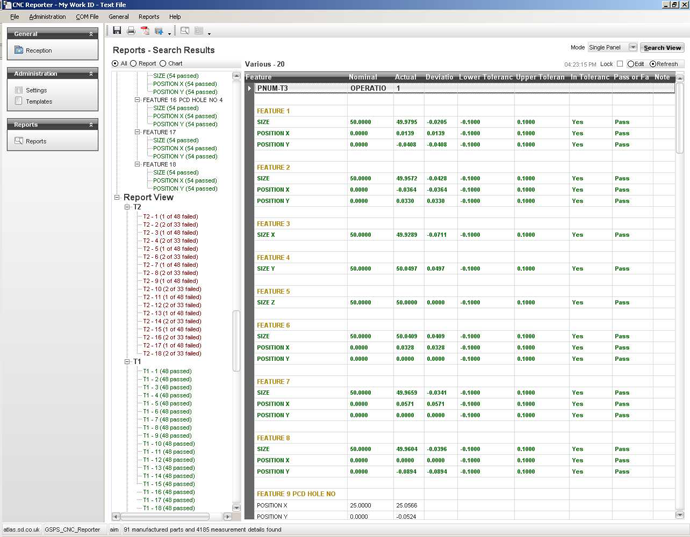Open Settings in the Administration panel
690x537 pixels.
35,90
